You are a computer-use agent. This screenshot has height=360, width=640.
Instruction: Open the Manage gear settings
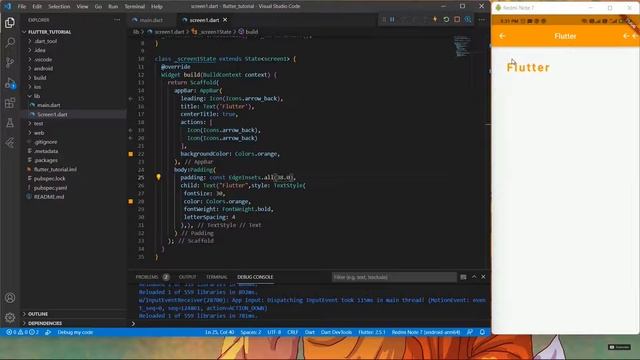point(10,317)
